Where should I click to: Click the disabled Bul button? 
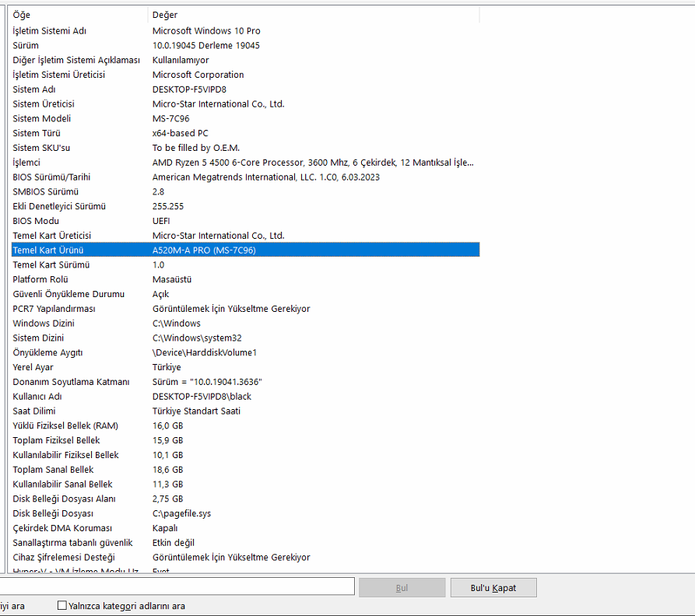402,588
